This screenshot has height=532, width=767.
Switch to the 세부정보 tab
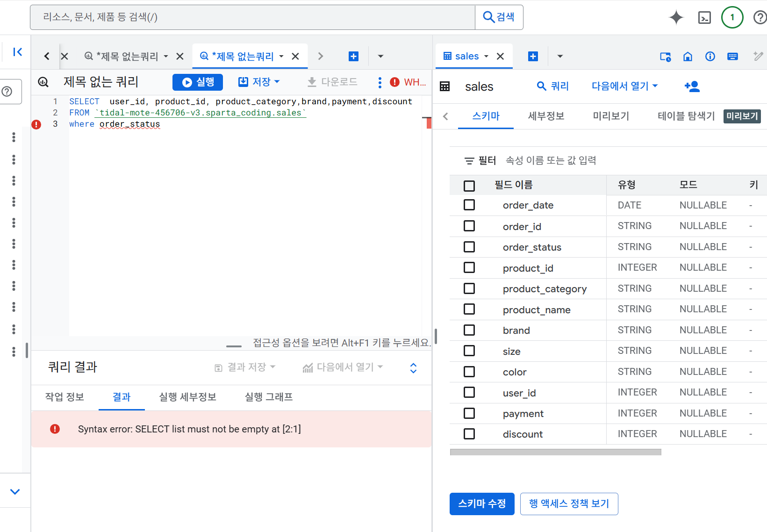546,116
